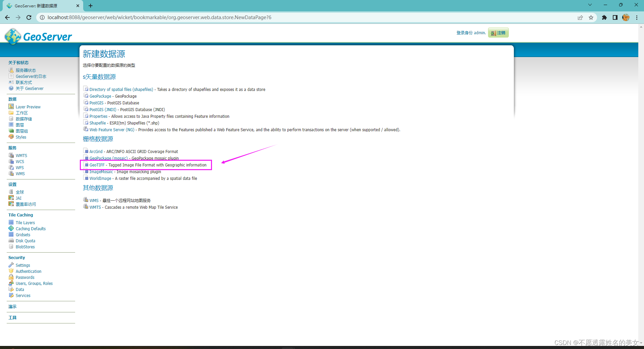Open a new browser tab
Image resolution: width=644 pixels, height=349 pixels.
click(x=91, y=6)
